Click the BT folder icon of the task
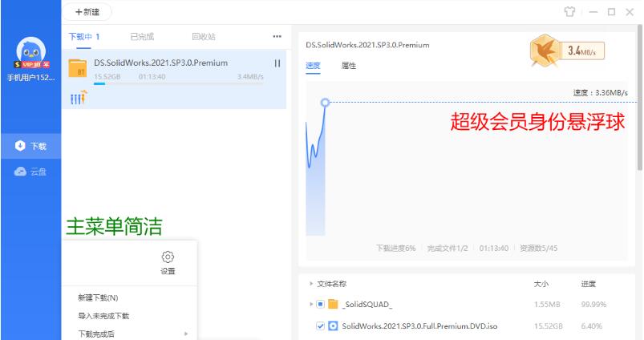Viewport: 644px width, 340px height. click(x=77, y=68)
